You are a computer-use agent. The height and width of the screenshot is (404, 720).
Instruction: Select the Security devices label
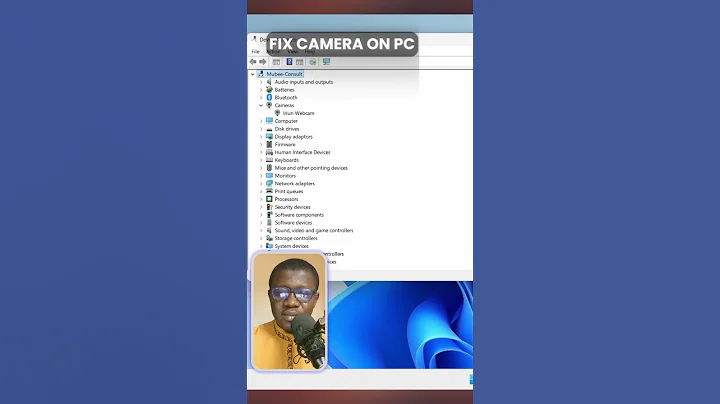pos(292,207)
